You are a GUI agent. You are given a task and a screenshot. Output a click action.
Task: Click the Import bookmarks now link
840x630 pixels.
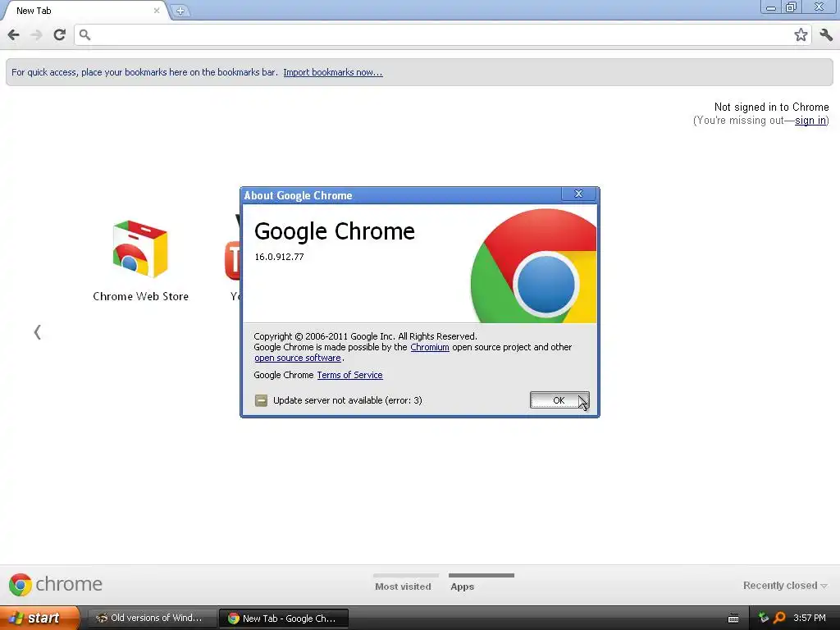coord(333,72)
